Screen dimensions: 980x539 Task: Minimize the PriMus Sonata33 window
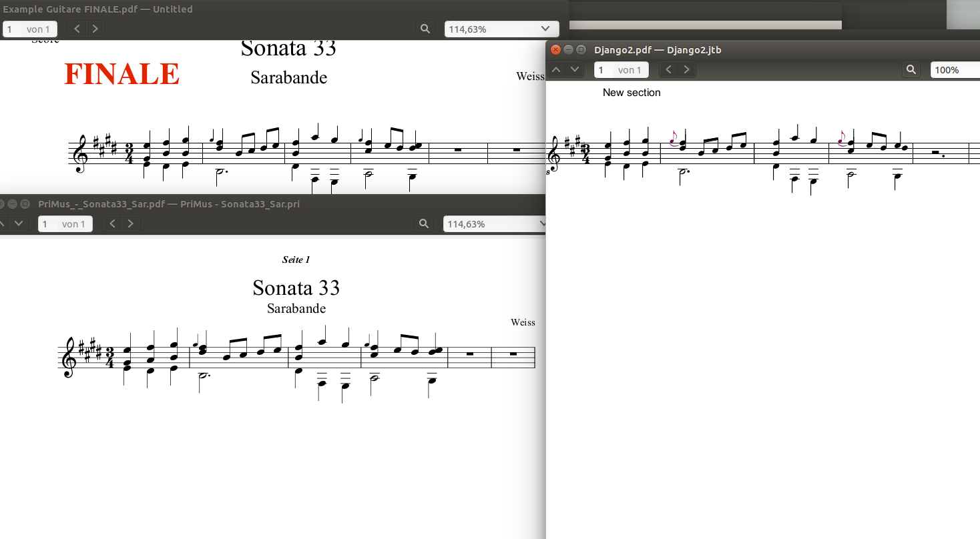[x=12, y=204]
